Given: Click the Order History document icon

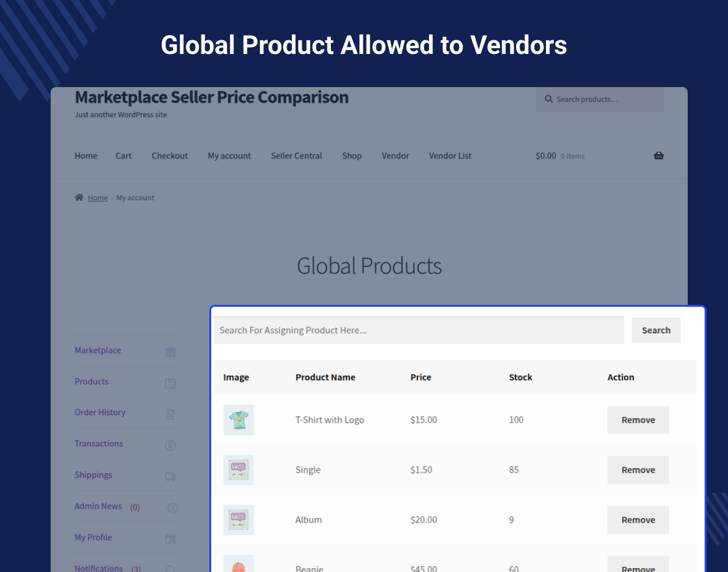Looking at the screenshot, I should pyautogui.click(x=170, y=414).
